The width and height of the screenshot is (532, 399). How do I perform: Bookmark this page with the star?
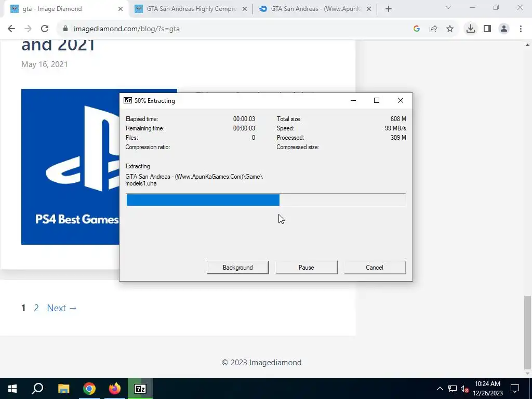pyautogui.click(x=450, y=29)
